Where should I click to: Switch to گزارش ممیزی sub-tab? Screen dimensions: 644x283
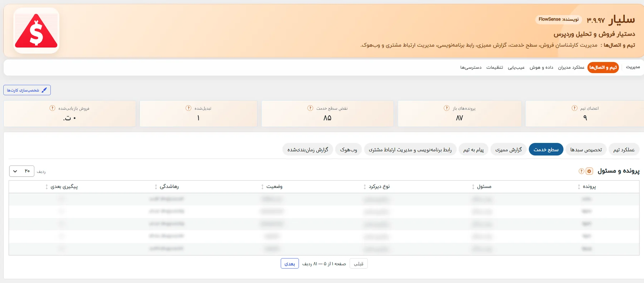click(508, 150)
